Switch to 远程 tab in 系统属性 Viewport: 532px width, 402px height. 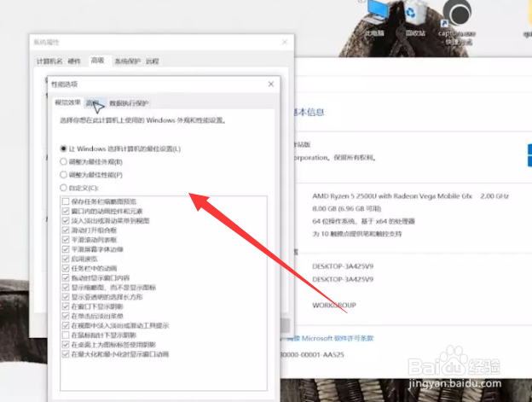152,61
